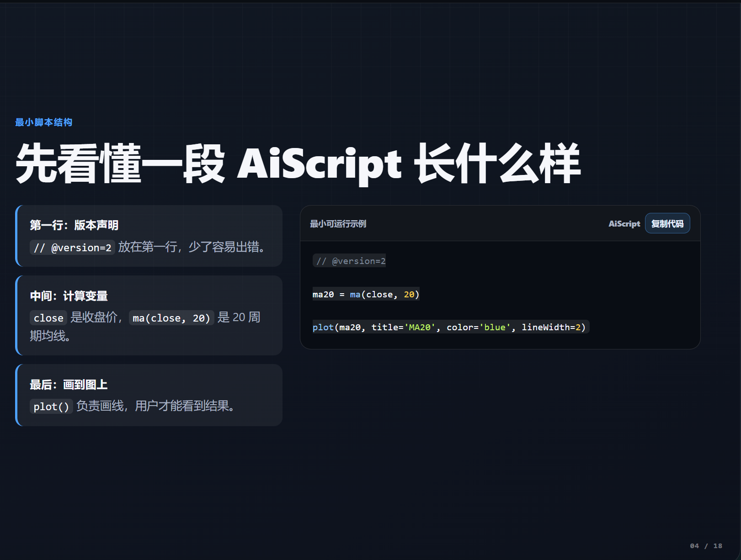Click the inline plot() code chip

tap(51, 407)
